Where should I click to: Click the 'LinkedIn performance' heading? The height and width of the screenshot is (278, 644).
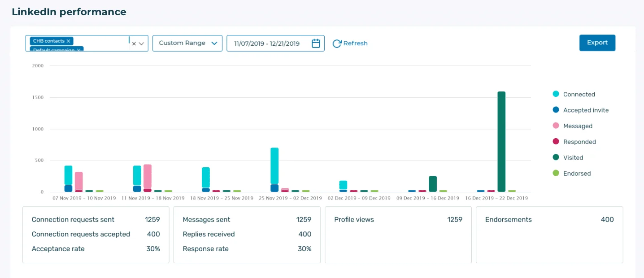(x=69, y=12)
